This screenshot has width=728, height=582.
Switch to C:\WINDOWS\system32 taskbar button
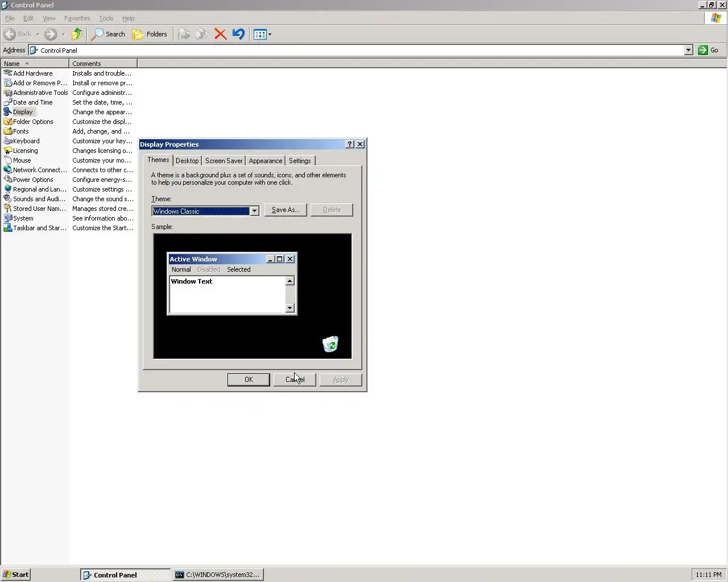(218, 575)
